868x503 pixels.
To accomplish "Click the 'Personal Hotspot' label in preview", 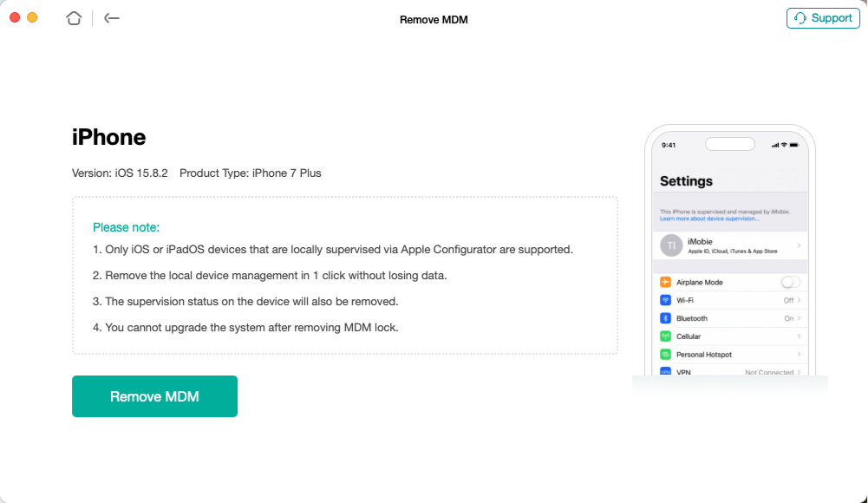I will coord(704,355).
